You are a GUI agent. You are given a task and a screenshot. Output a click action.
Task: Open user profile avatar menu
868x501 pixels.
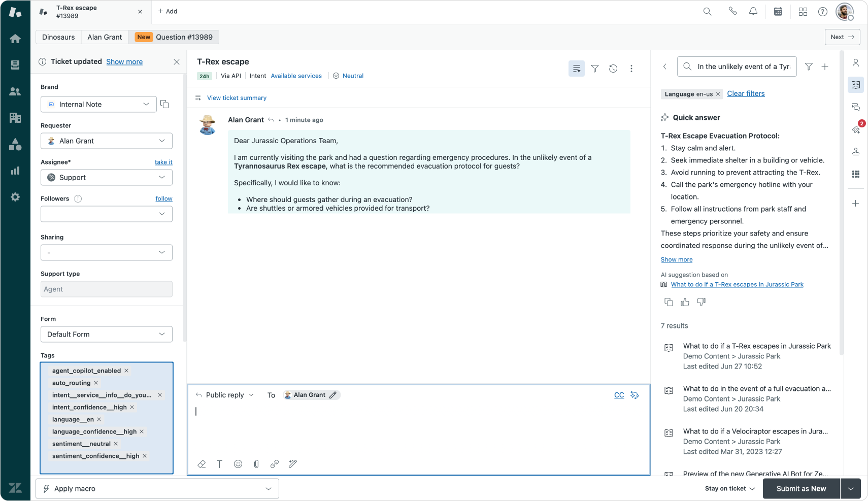[845, 11]
